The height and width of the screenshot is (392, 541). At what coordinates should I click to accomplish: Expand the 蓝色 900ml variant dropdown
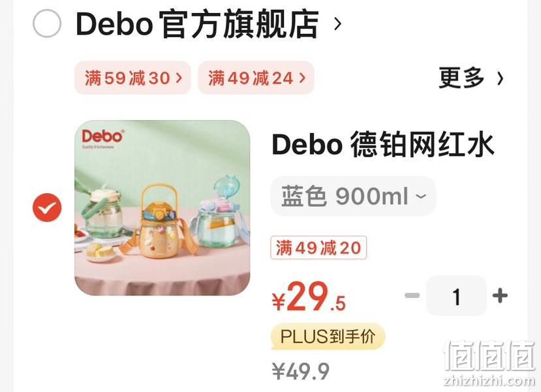click(353, 196)
